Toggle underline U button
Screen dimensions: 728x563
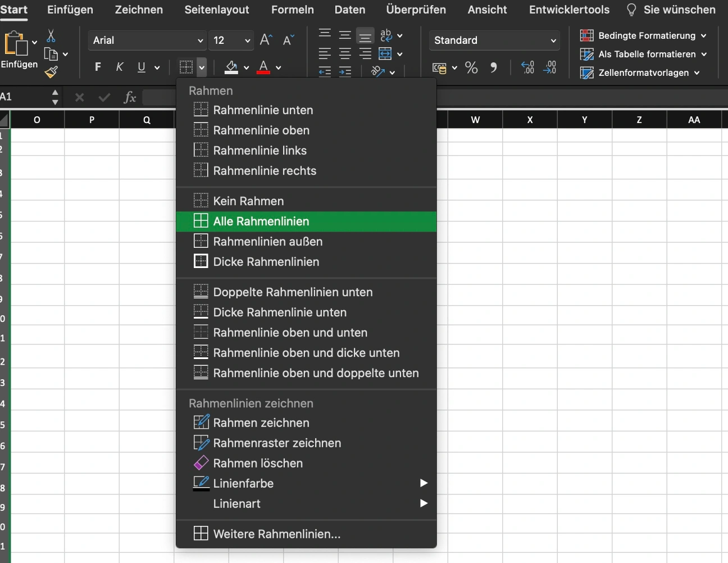tap(142, 67)
